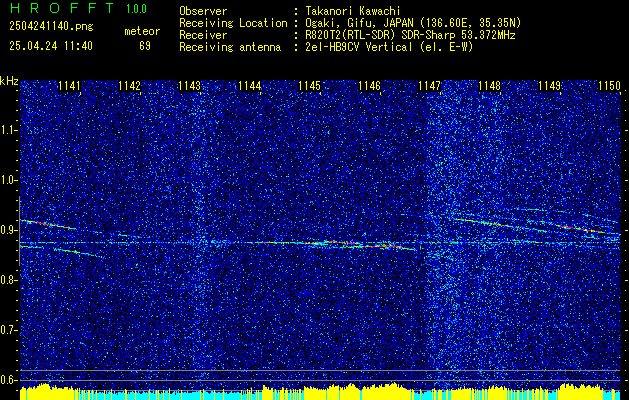629x400 pixels.
Task: Click the 0.8 kHz axis label
Action: (8, 280)
